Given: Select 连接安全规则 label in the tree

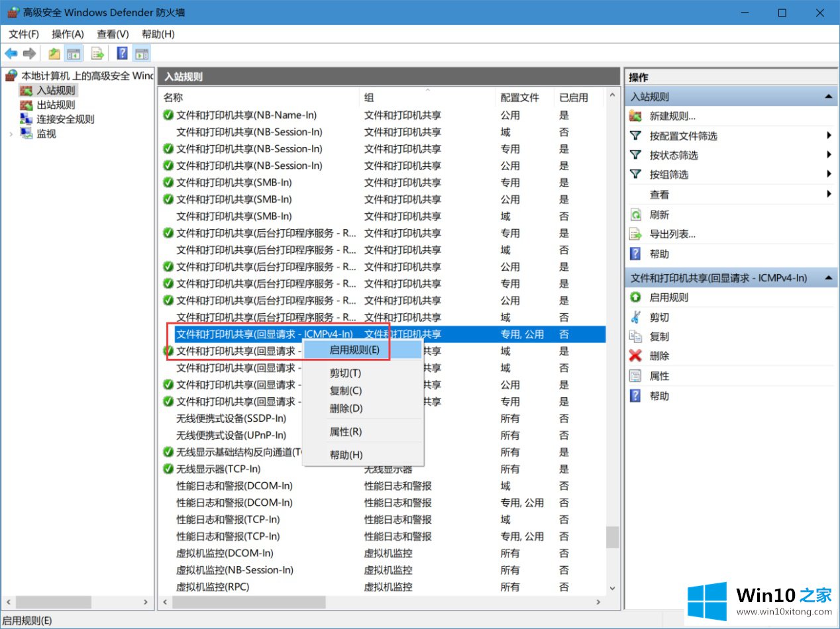Looking at the screenshot, I should 66,119.
